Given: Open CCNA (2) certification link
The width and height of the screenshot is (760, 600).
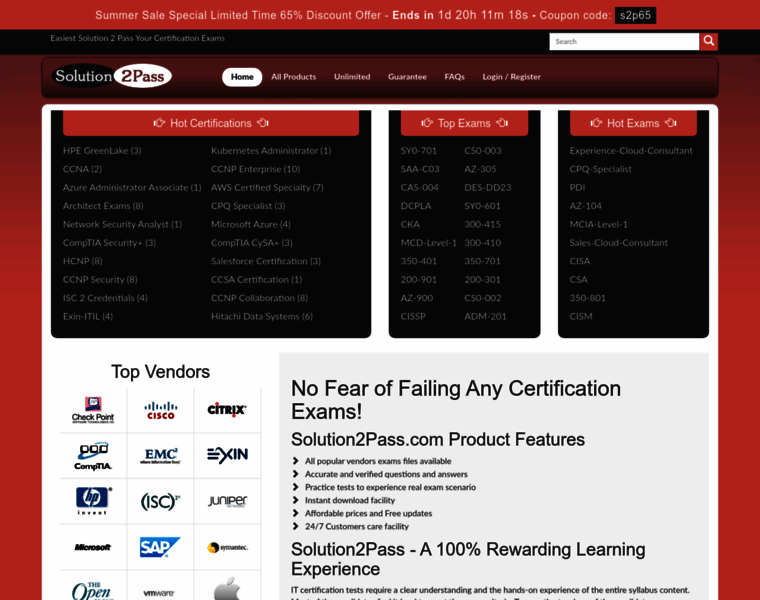Looking at the screenshot, I should (82, 169).
